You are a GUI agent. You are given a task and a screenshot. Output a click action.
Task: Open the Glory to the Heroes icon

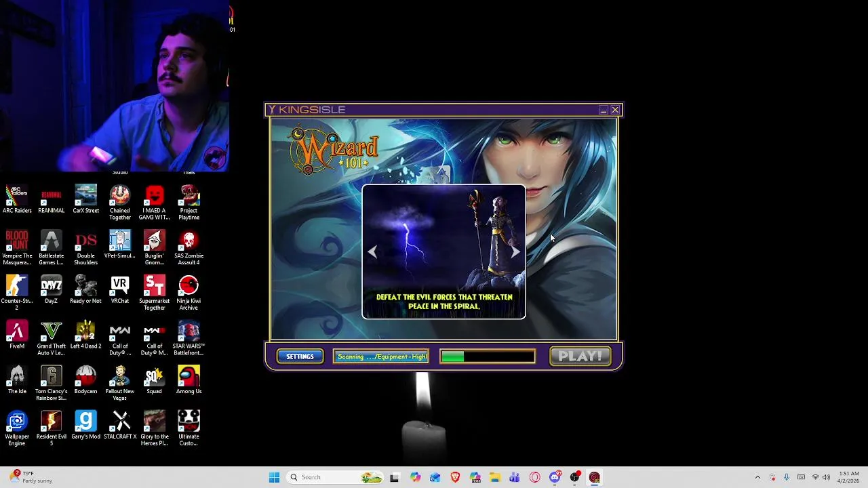[x=154, y=429]
